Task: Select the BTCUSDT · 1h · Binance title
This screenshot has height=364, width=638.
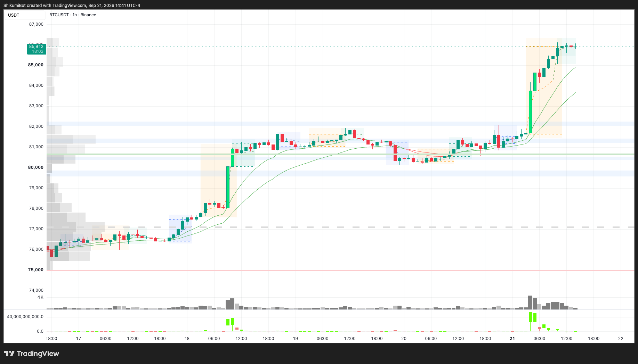Action: (x=73, y=15)
